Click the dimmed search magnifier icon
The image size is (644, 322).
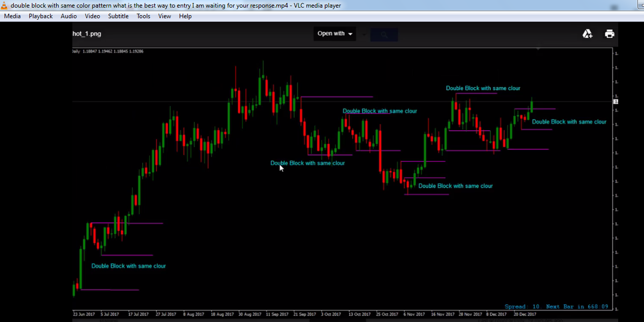[384, 34]
